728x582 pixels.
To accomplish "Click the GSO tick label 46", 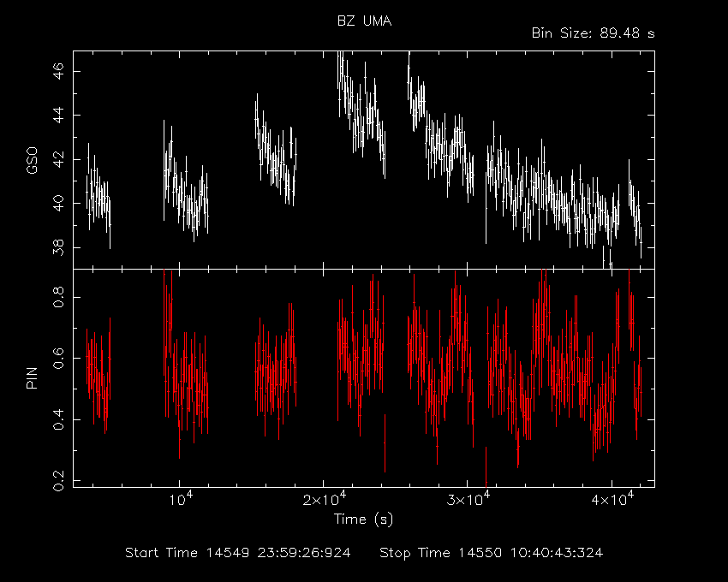I will pyautogui.click(x=58, y=72).
